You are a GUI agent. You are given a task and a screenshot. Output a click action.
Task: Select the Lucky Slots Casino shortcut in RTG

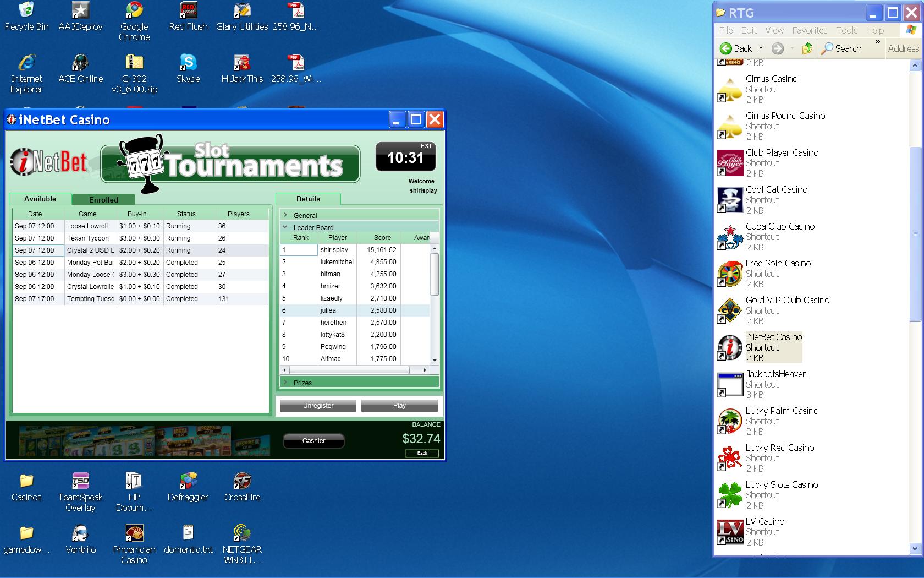pyautogui.click(x=768, y=495)
